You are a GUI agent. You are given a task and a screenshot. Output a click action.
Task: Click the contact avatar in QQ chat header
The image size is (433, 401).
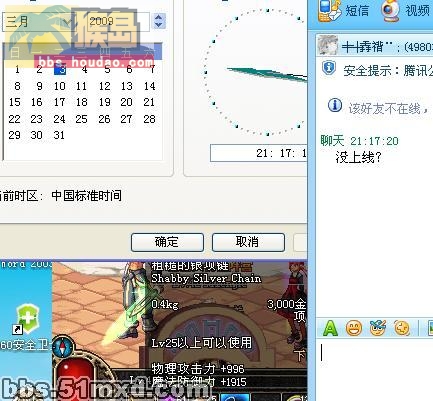click(327, 45)
